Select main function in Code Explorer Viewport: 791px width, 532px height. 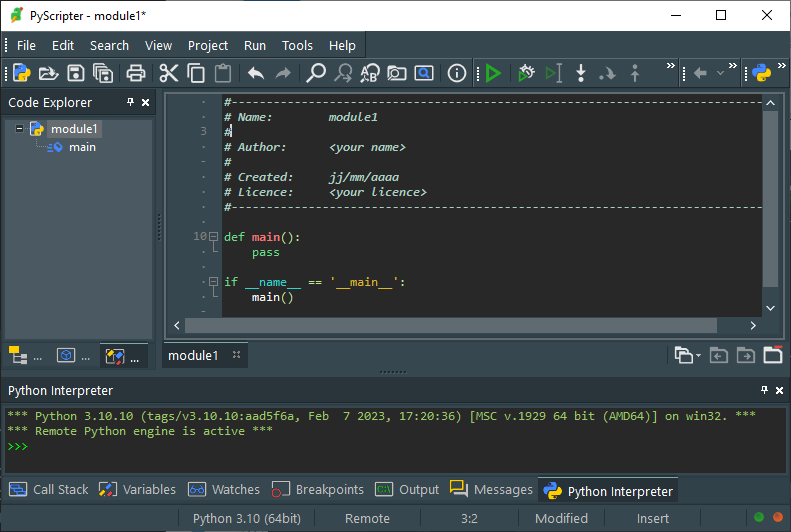pyautogui.click(x=82, y=147)
